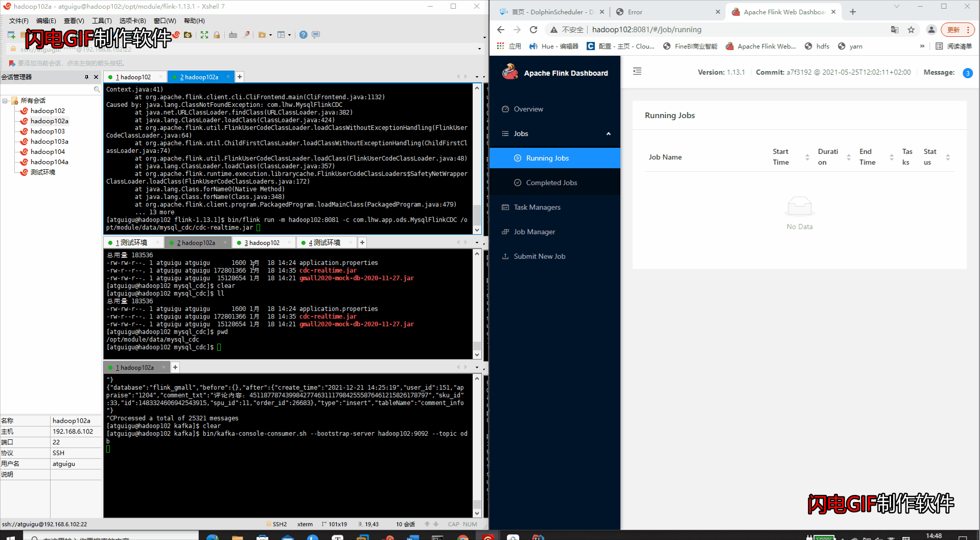Open Overview in Flink Dashboard sidebar

(555, 109)
